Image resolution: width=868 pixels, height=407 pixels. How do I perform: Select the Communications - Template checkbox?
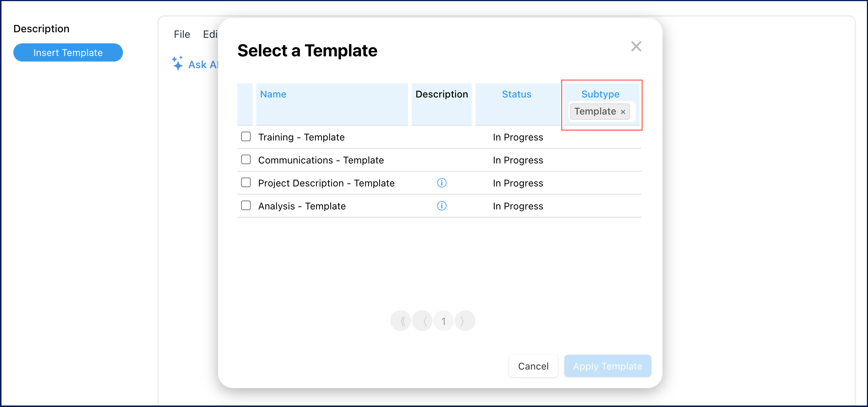246,159
